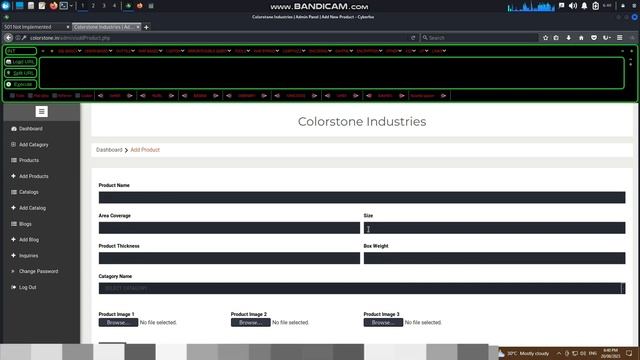Toggle the Referrer checkbox in HackBar

pos(54,96)
